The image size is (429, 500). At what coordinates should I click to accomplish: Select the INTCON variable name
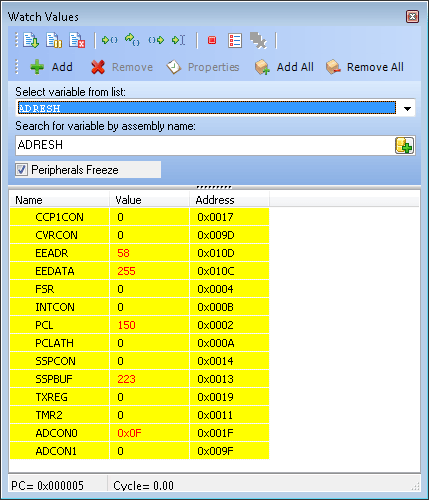coord(55,307)
